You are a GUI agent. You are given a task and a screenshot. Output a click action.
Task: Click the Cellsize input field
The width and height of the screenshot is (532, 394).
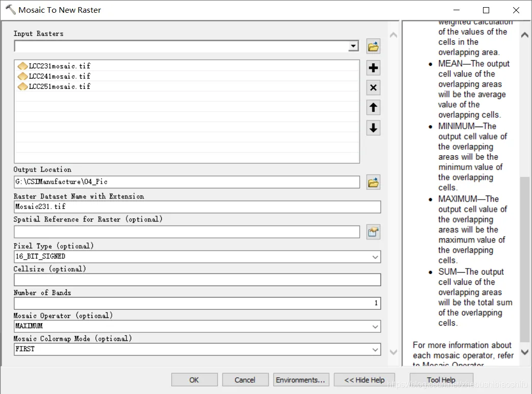pyautogui.click(x=197, y=280)
